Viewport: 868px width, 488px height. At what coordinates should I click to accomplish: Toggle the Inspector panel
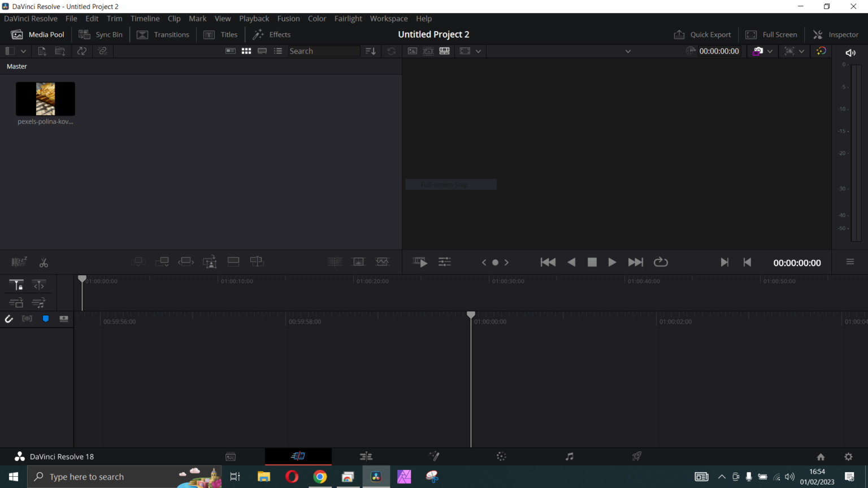[836, 34]
